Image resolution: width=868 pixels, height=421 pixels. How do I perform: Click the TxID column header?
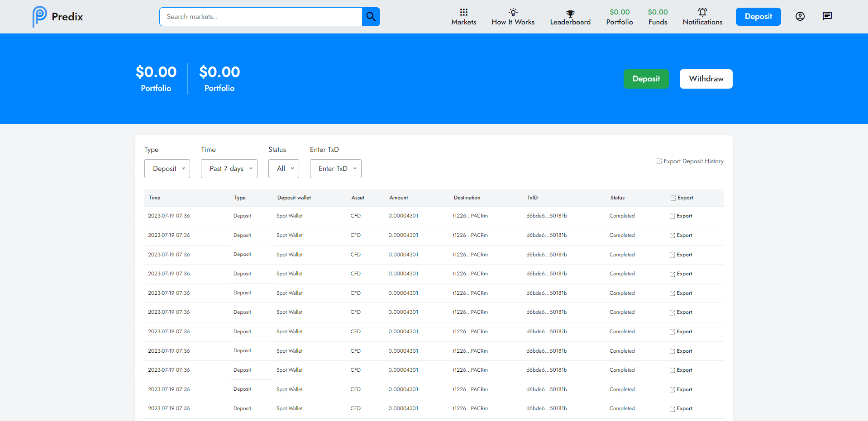533,198
